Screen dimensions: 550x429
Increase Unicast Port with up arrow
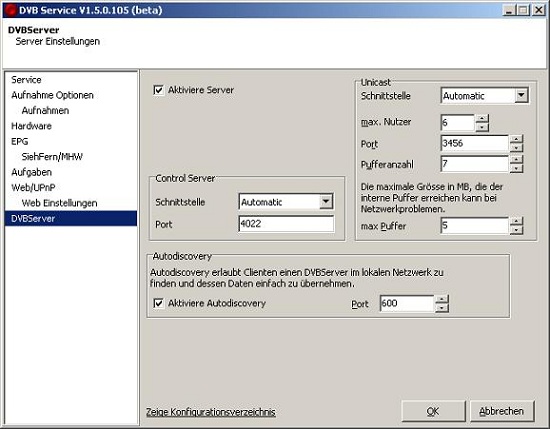click(516, 139)
